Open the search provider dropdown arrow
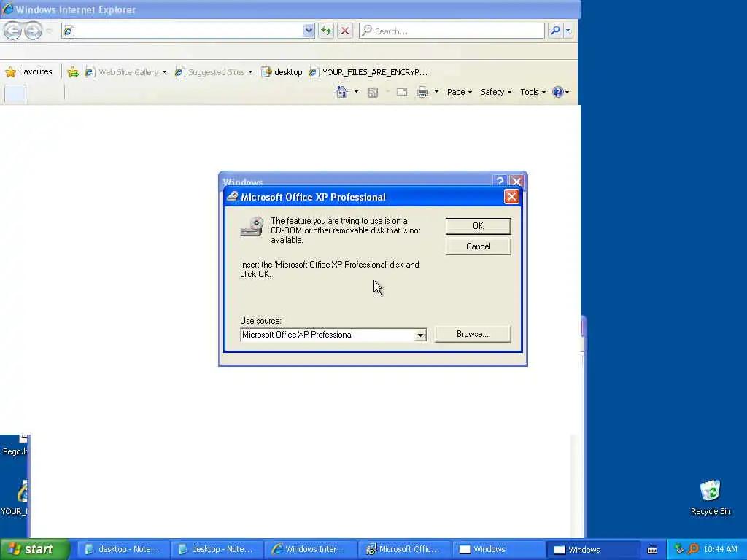 (x=568, y=31)
